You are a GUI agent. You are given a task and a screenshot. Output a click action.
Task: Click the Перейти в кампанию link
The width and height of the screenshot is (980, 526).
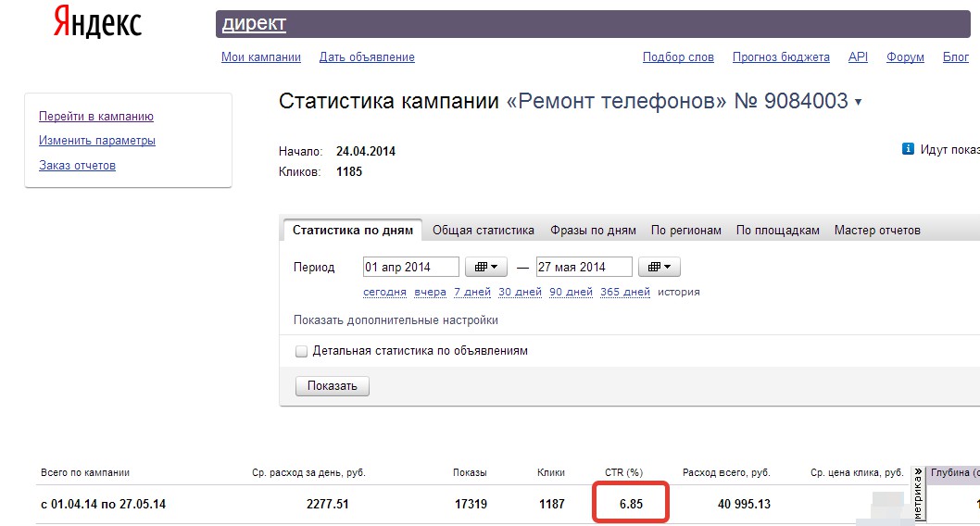(x=96, y=117)
